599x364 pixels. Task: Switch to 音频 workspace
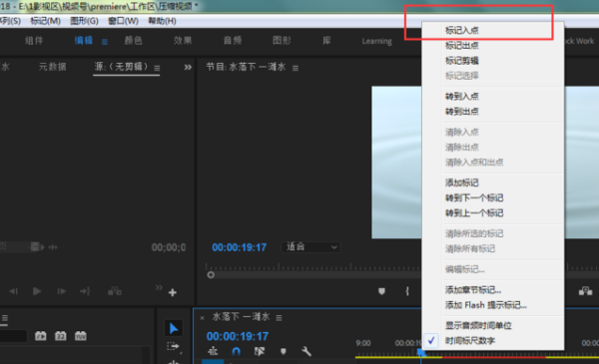233,41
